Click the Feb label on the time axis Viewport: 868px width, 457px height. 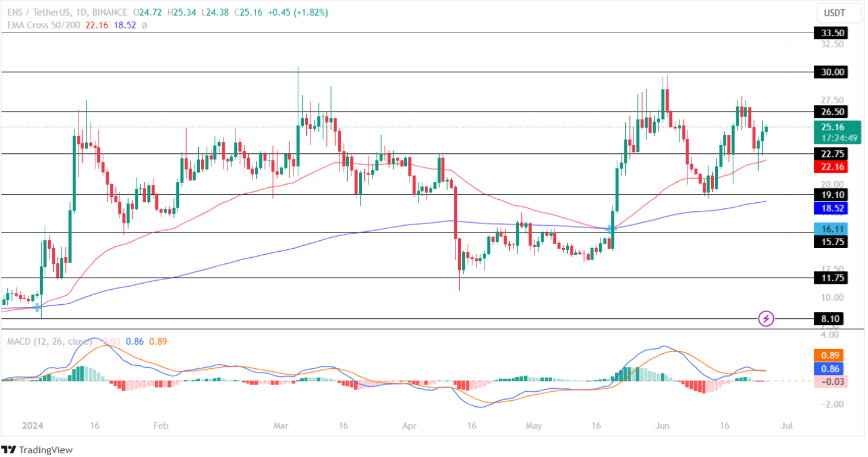[160, 425]
